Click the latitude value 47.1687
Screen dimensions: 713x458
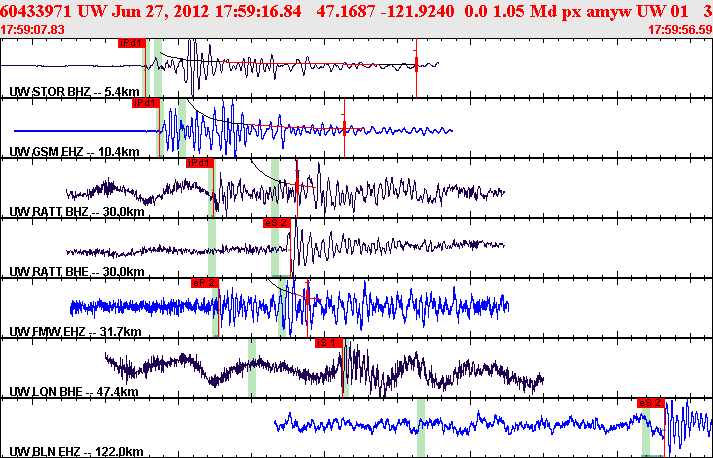click(x=347, y=11)
